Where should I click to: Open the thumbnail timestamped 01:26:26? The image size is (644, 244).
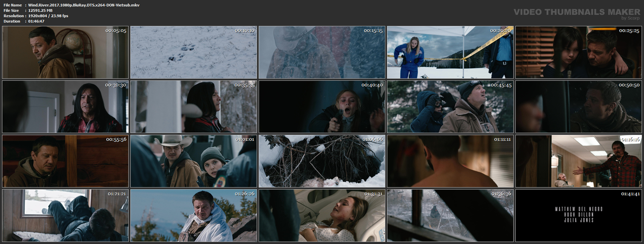point(194,215)
